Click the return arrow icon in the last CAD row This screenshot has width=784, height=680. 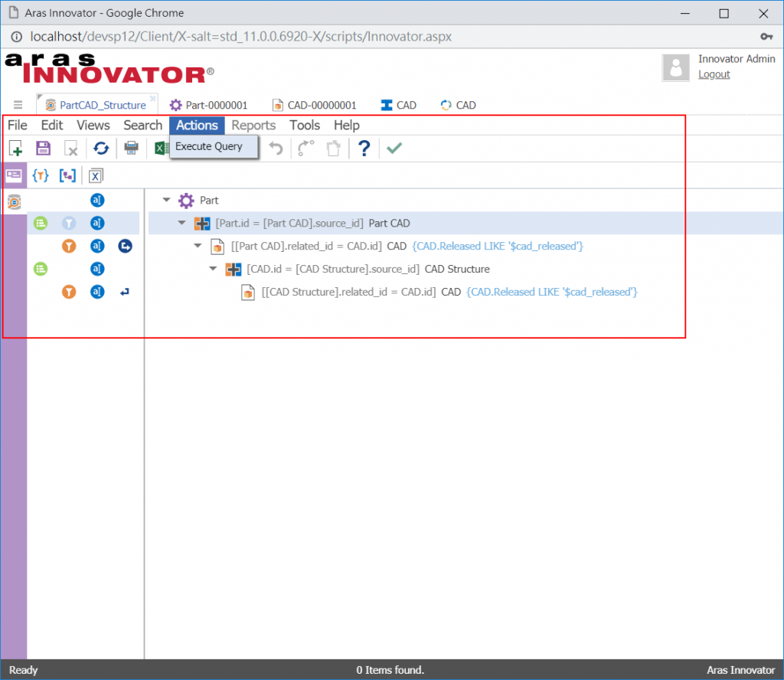click(x=125, y=292)
